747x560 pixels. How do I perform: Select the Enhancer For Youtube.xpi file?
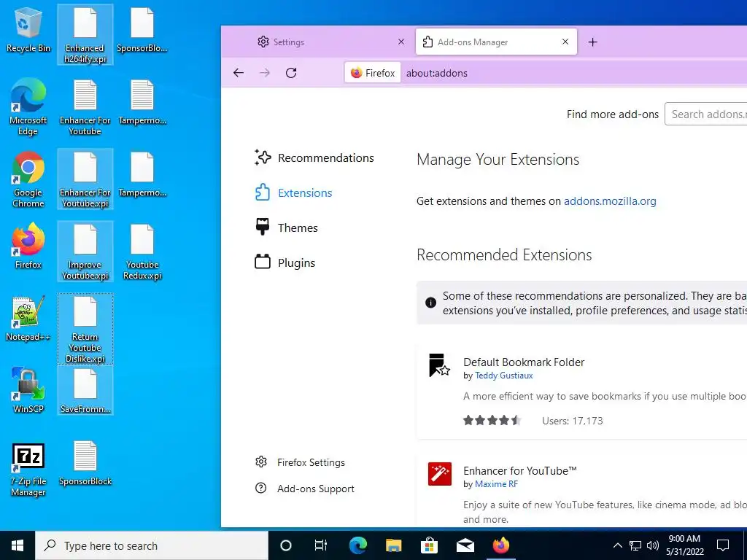[x=85, y=179]
